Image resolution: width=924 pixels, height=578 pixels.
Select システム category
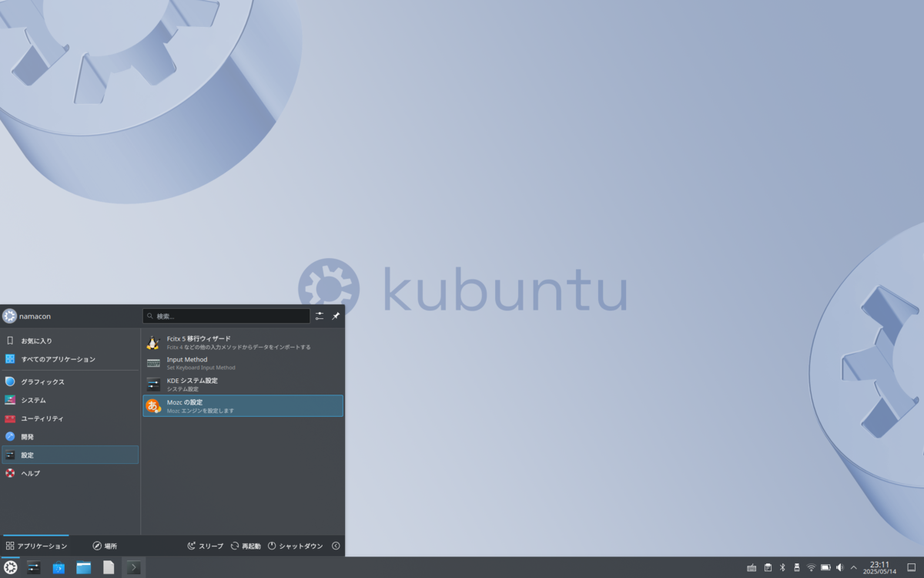(70, 400)
